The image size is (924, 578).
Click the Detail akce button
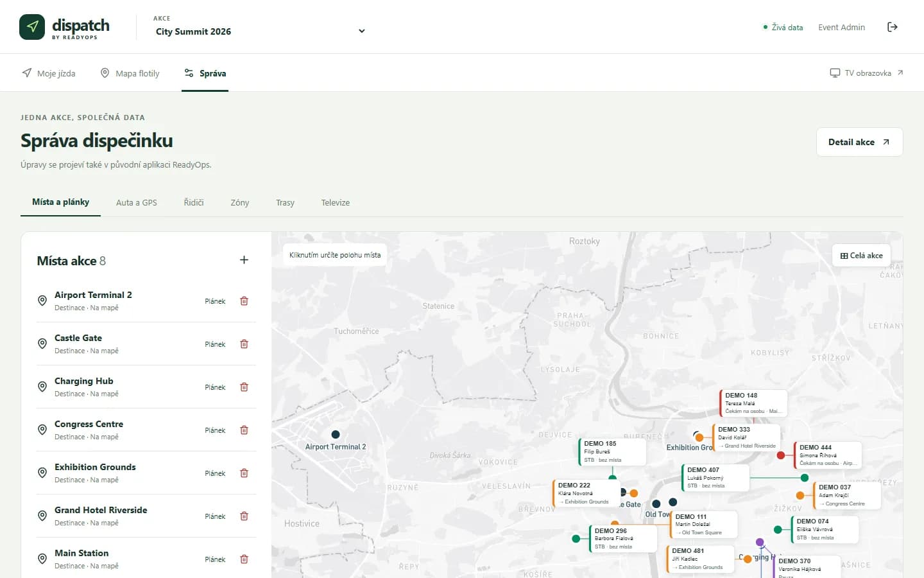click(x=859, y=142)
